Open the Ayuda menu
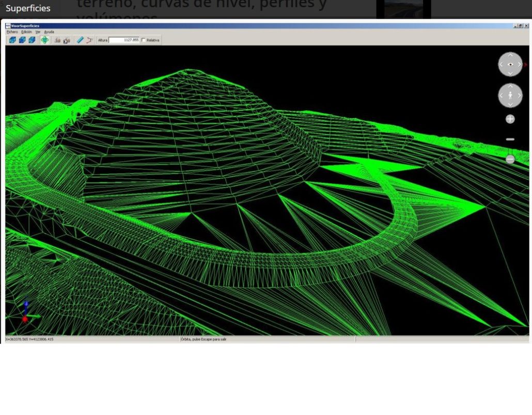Viewport: 532px width, 415px height. [49, 32]
